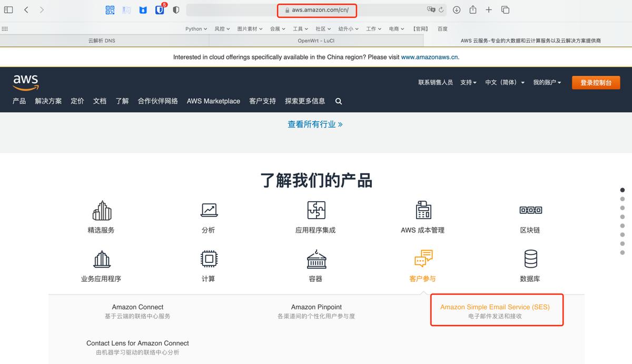The image size is (632, 364).
Task: Select the 计算 chip icon
Action: tap(209, 259)
